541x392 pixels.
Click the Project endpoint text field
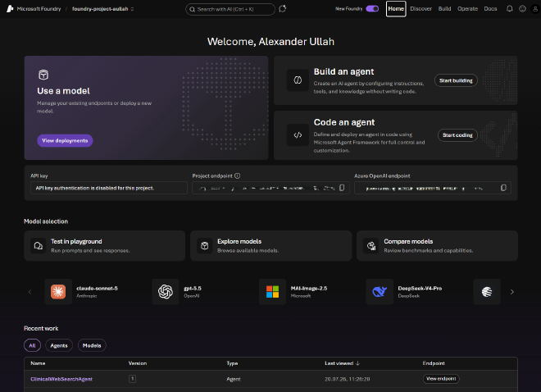click(x=270, y=188)
